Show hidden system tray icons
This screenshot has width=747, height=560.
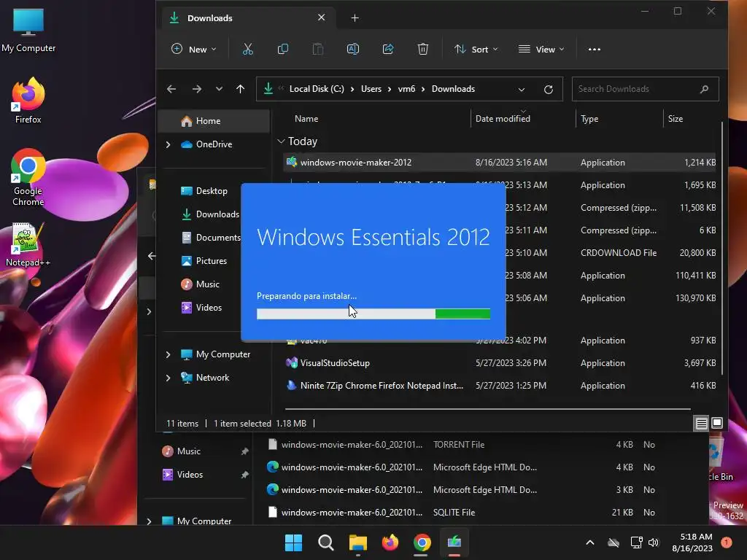pos(589,542)
